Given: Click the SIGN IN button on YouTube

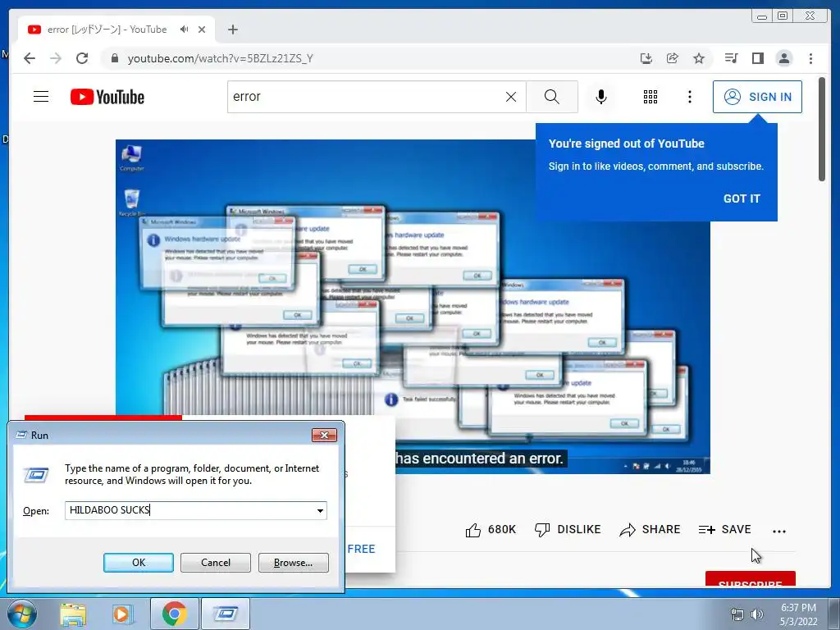Looking at the screenshot, I should 757,97.
